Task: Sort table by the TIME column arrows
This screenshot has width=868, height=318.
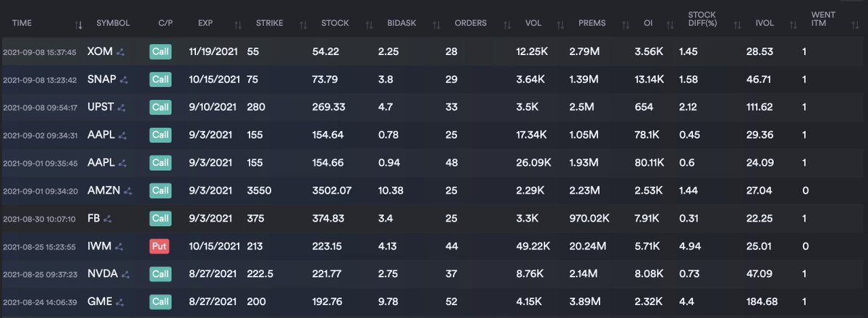Action: (79, 25)
